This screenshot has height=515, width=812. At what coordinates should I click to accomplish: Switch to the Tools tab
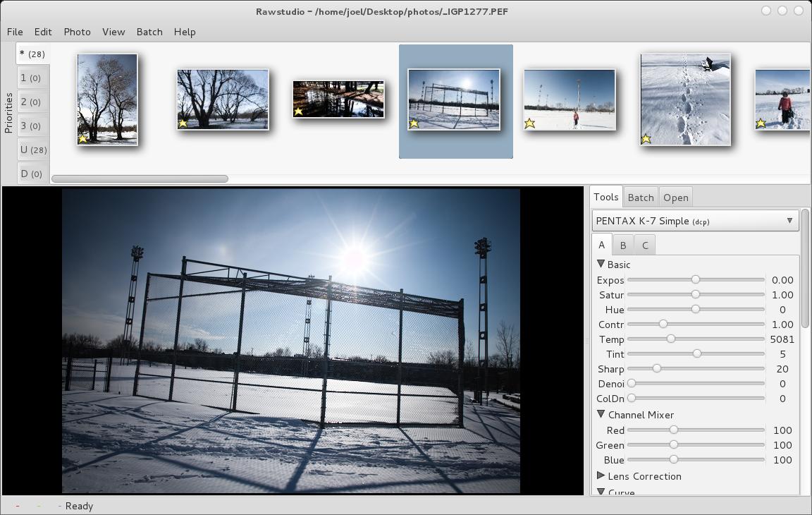(x=606, y=197)
